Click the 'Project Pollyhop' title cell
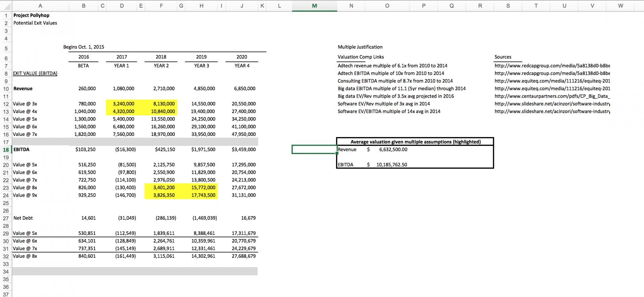644x297 pixels. point(31,15)
